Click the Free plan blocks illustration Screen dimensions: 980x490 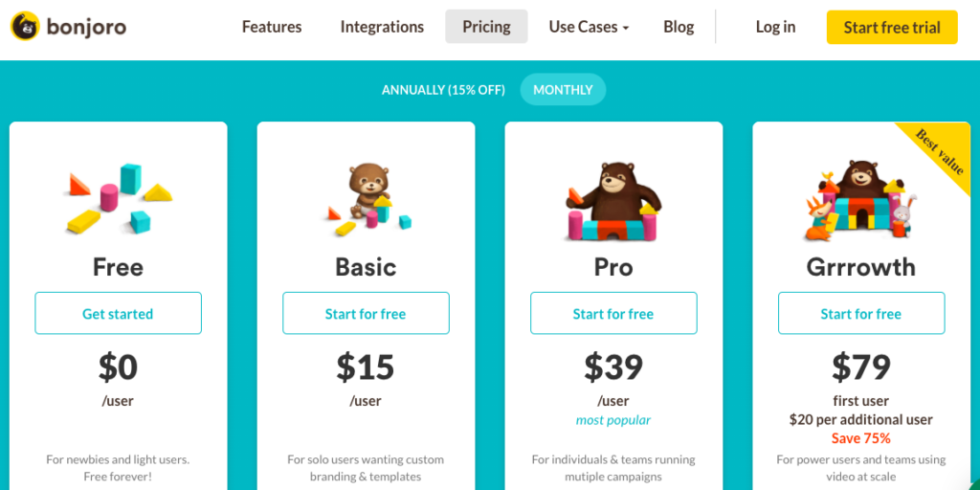click(118, 197)
